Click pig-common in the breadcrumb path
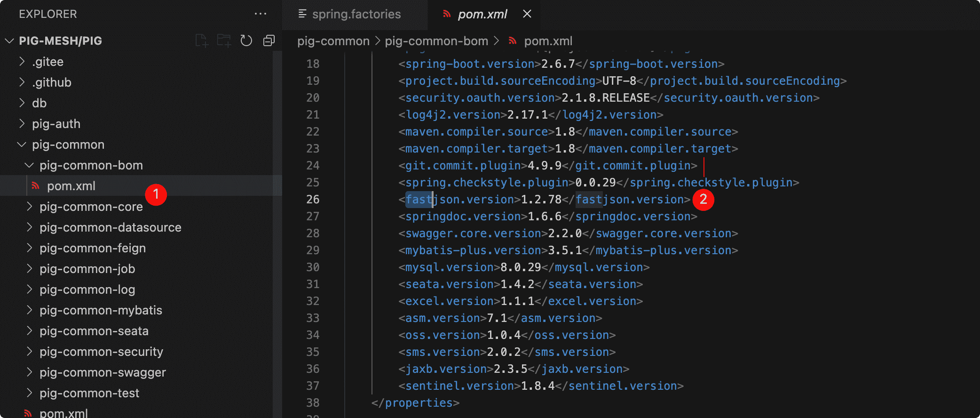Image resolution: width=980 pixels, height=418 pixels. click(333, 41)
